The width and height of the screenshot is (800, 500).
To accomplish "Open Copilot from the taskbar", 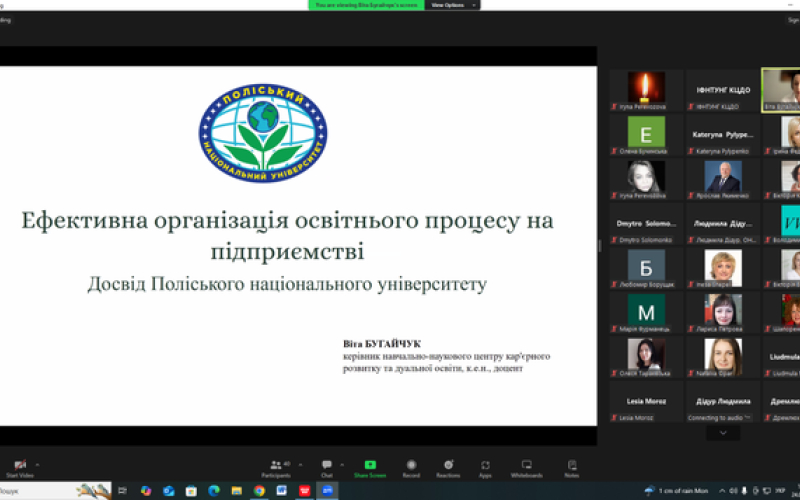I will click(x=146, y=491).
